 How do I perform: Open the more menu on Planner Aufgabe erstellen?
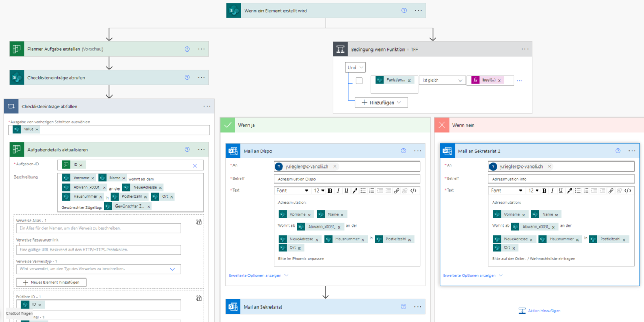pyautogui.click(x=201, y=49)
